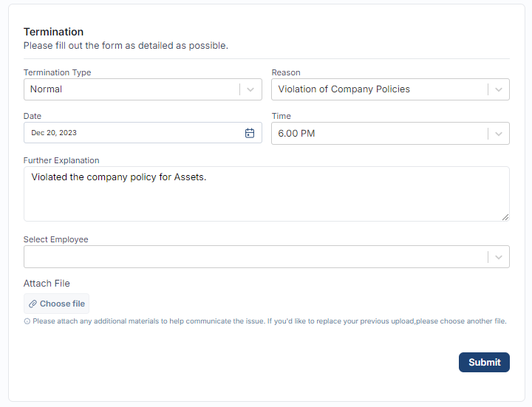Click the 'Further Explanation' label
The width and height of the screenshot is (532, 407).
pos(61,160)
